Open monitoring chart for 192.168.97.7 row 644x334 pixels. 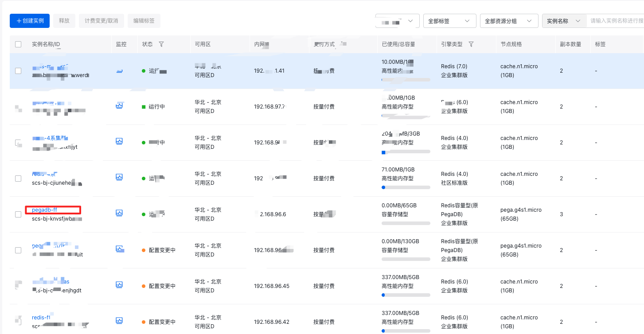[x=119, y=106]
